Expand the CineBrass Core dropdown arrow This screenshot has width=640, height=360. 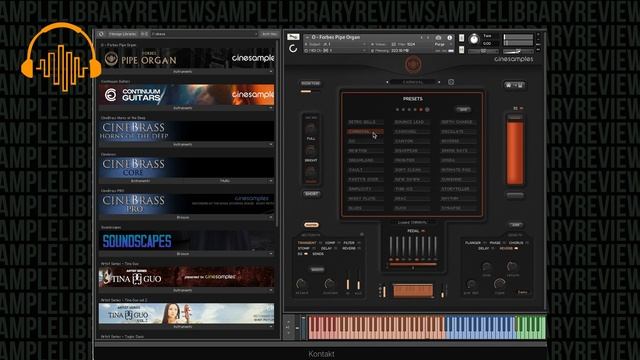(x=271, y=181)
